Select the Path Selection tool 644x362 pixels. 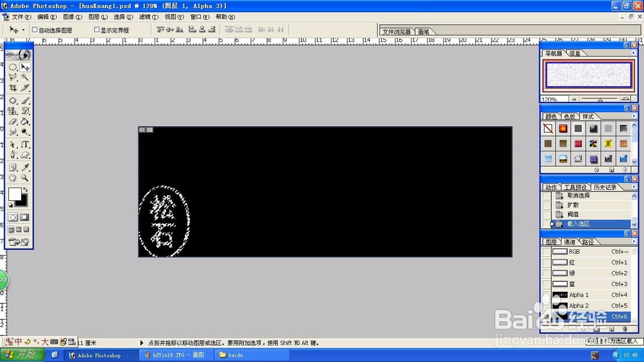pos(13,145)
